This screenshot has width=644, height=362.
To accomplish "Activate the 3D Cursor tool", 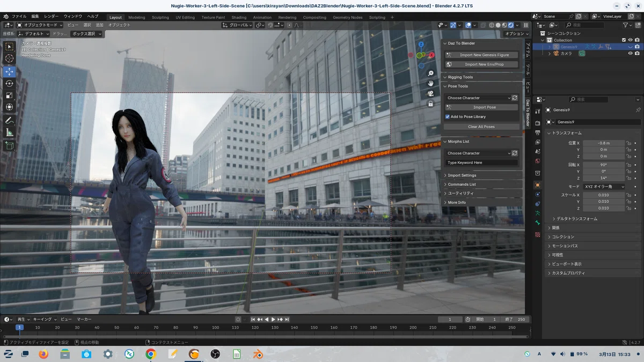I will [9, 58].
